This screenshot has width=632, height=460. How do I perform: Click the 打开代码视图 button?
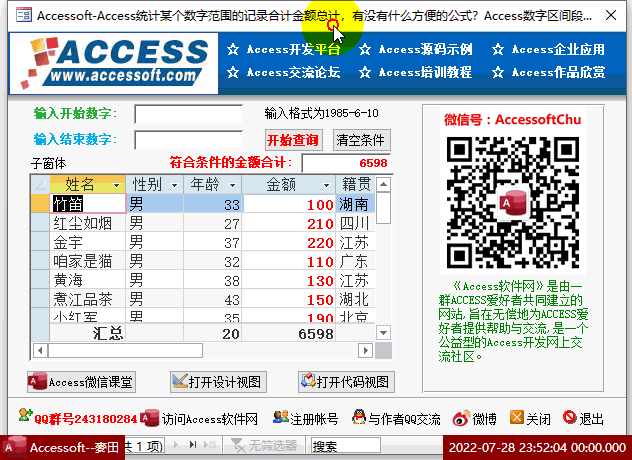(346, 382)
